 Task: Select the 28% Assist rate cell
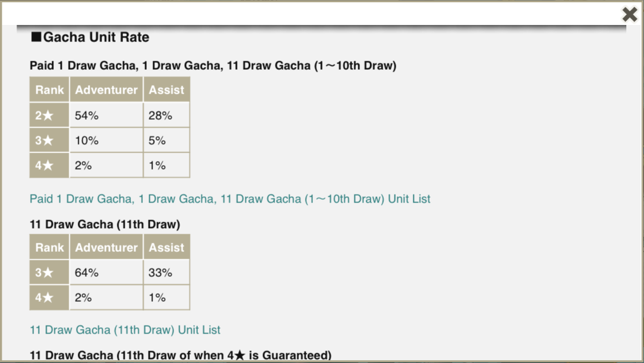(166, 116)
